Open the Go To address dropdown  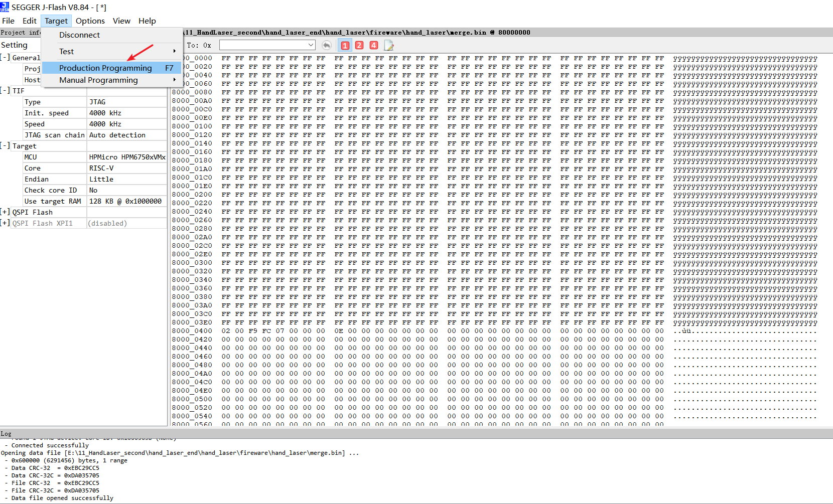click(311, 45)
